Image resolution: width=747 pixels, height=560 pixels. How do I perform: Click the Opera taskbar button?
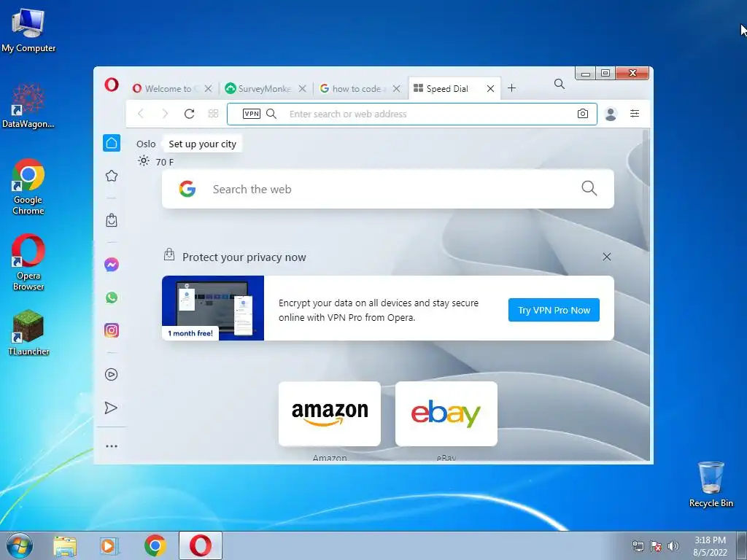pyautogui.click(x=201, y=545)
